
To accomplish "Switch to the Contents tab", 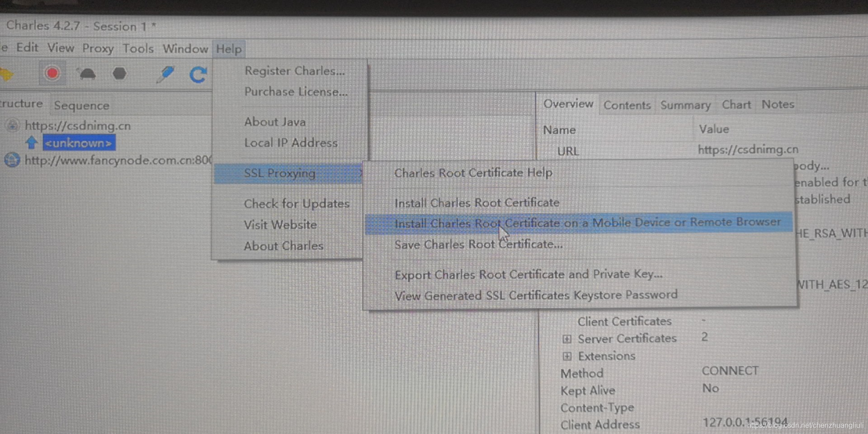I will [627, 105].
